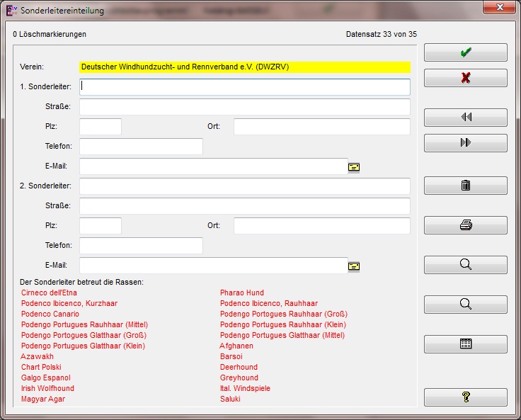The image size is (521, 420).
Task: Click E-Mail field of first Sonderleiter
Action: click(x=214, y=166)
